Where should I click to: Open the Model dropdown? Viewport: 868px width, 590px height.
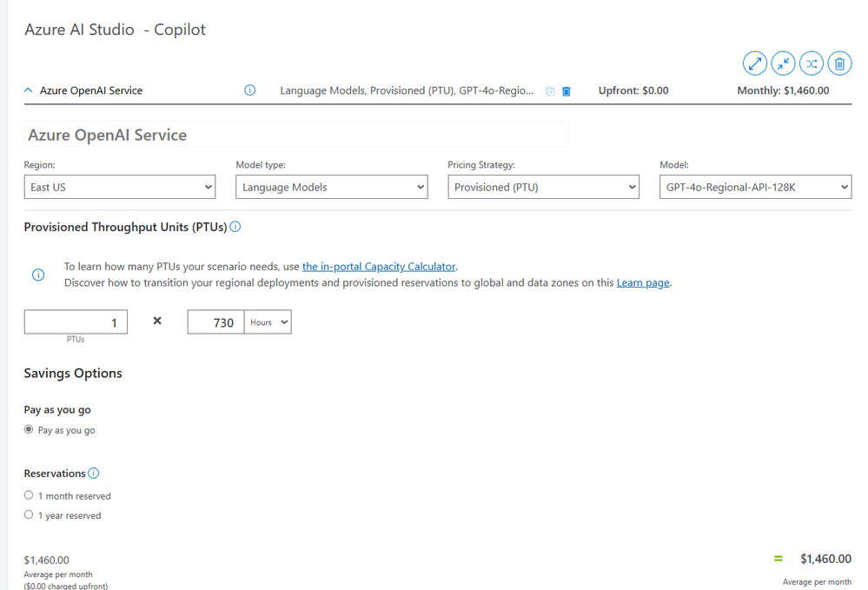tap(755, 187)
